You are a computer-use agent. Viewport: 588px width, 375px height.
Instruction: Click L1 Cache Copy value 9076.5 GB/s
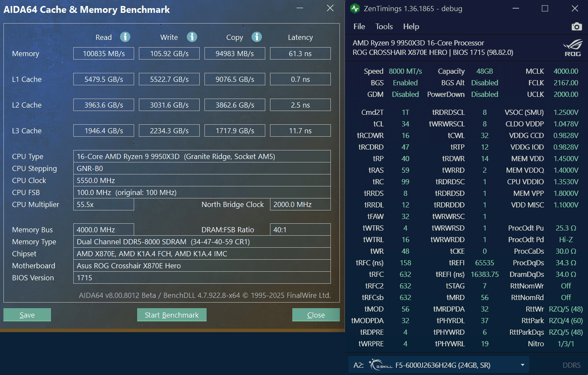(x=234, y=79)
